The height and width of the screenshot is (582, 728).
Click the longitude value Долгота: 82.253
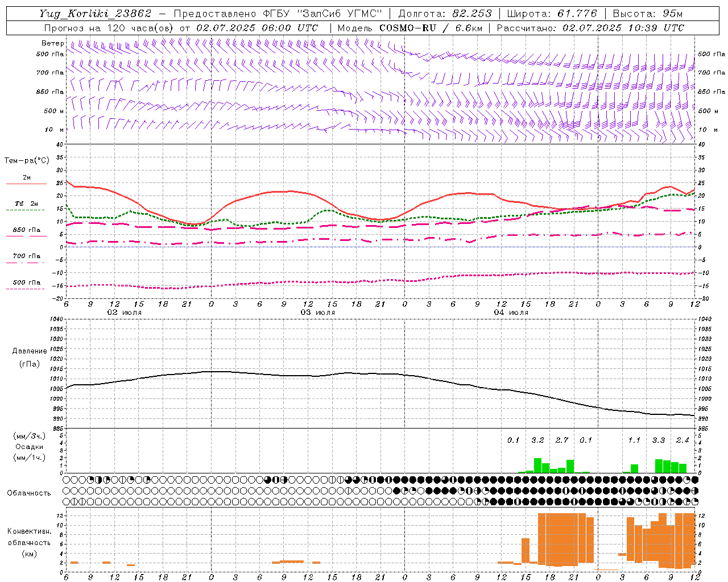click(445, 14)
